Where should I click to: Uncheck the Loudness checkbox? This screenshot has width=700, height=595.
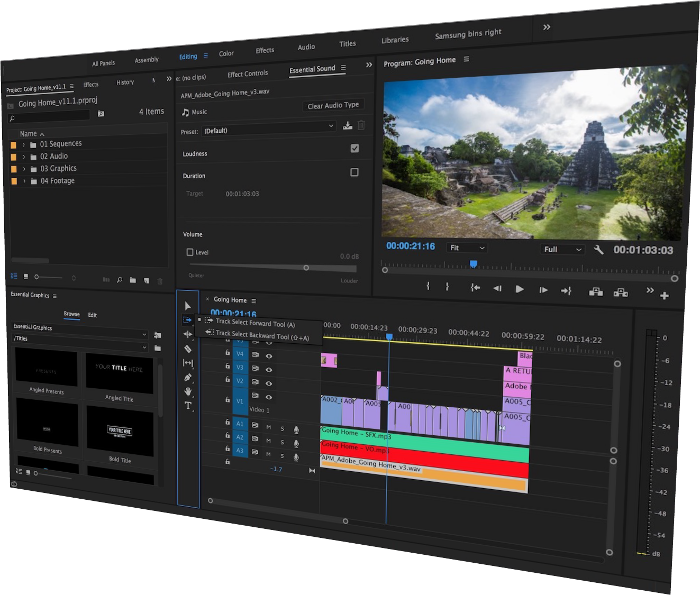(354, 149)
